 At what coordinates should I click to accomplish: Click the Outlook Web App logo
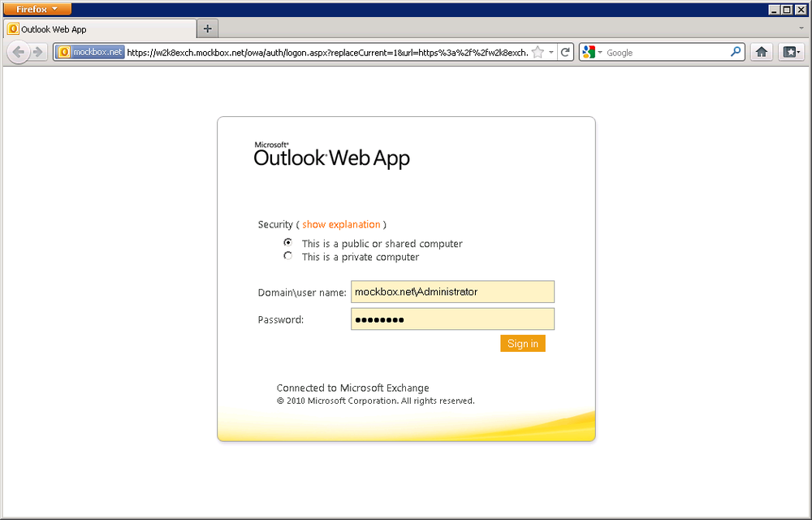[331, 154]
